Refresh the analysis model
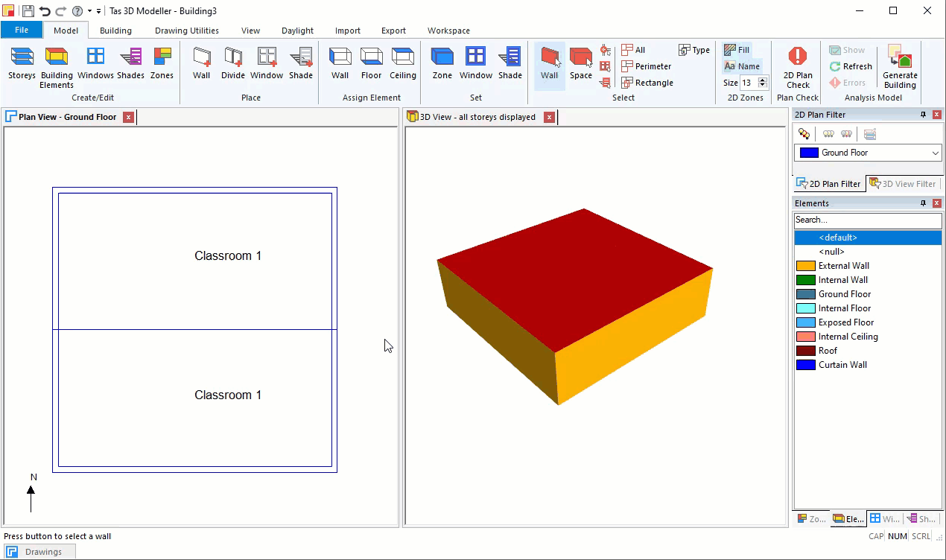 tap(851, 66)
